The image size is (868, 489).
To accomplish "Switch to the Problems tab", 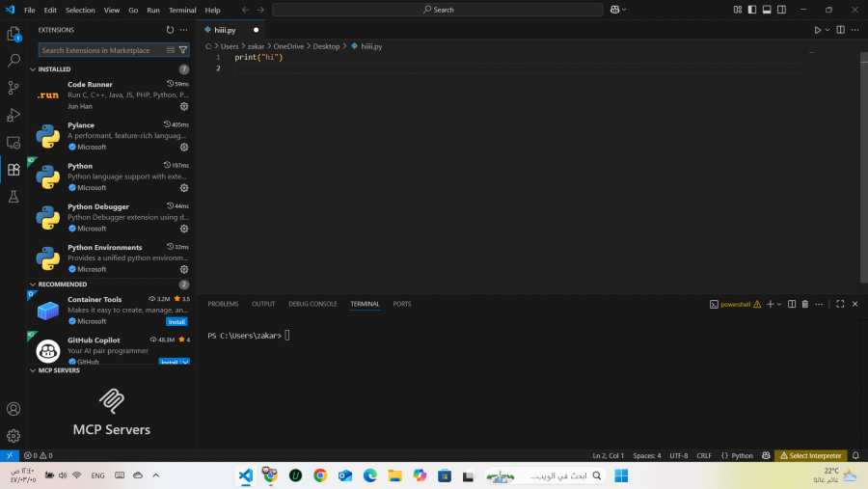I will 223,304.
